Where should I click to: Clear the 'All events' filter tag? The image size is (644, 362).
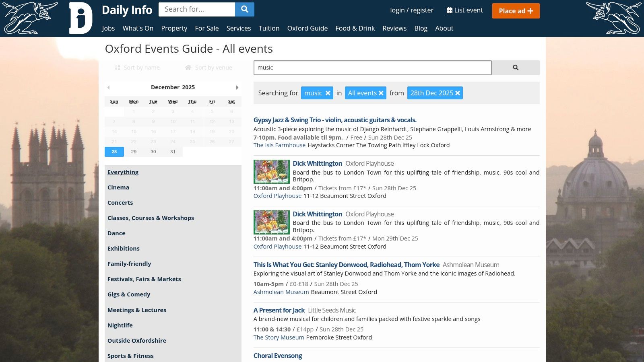point(381,93)
